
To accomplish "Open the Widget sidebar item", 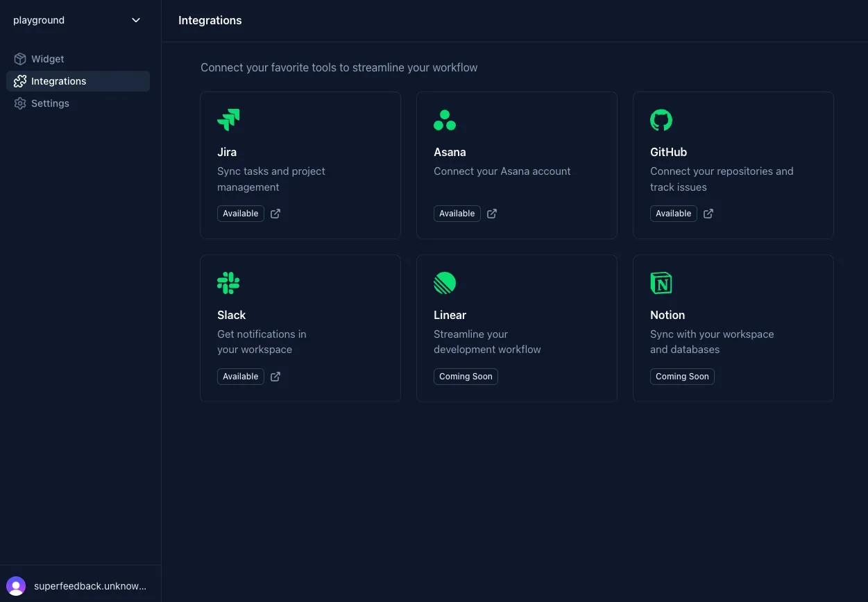I will tap(48, 59).
